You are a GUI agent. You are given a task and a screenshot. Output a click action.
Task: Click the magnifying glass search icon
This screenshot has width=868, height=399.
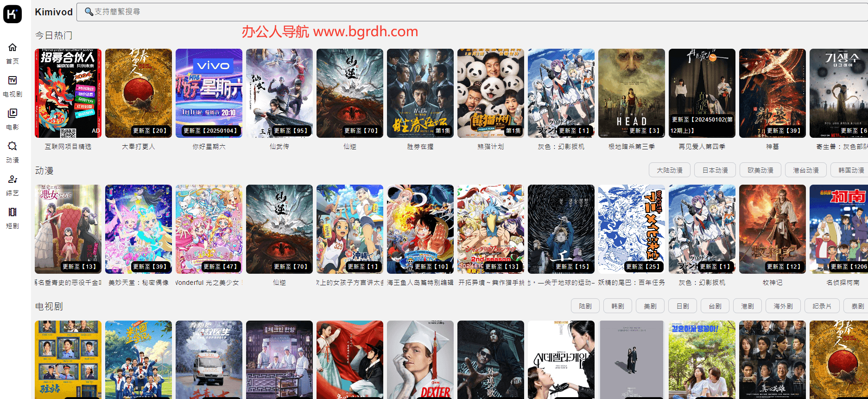89,12
